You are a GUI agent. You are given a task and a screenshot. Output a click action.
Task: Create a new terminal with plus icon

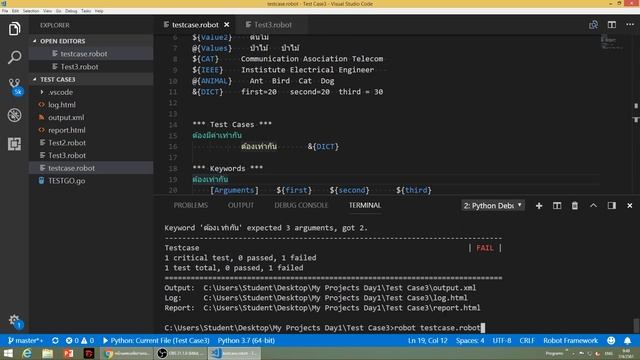(x=539, y=206)
